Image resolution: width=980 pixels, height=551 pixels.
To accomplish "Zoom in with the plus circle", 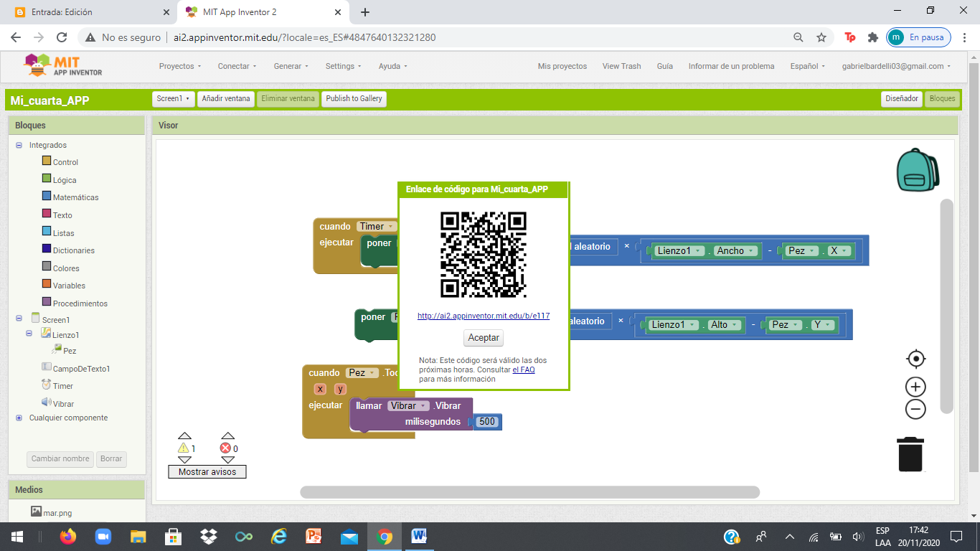I will pyautogui.click(x=915, y=387).
